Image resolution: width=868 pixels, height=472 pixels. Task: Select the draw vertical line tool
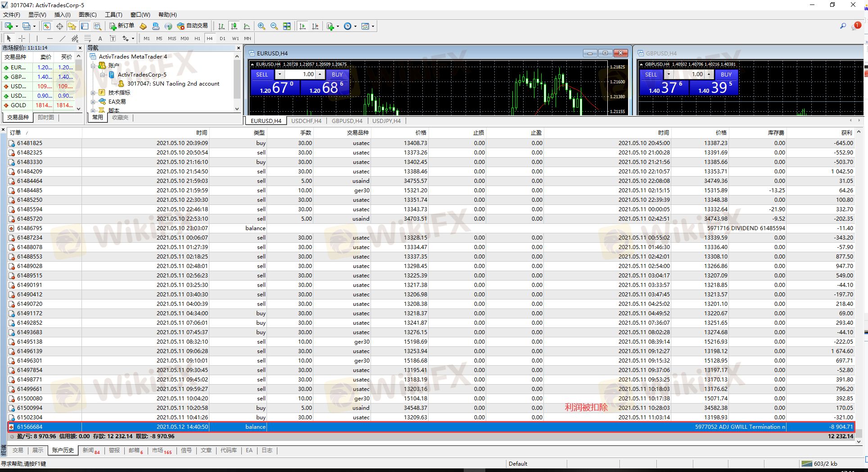37,38
